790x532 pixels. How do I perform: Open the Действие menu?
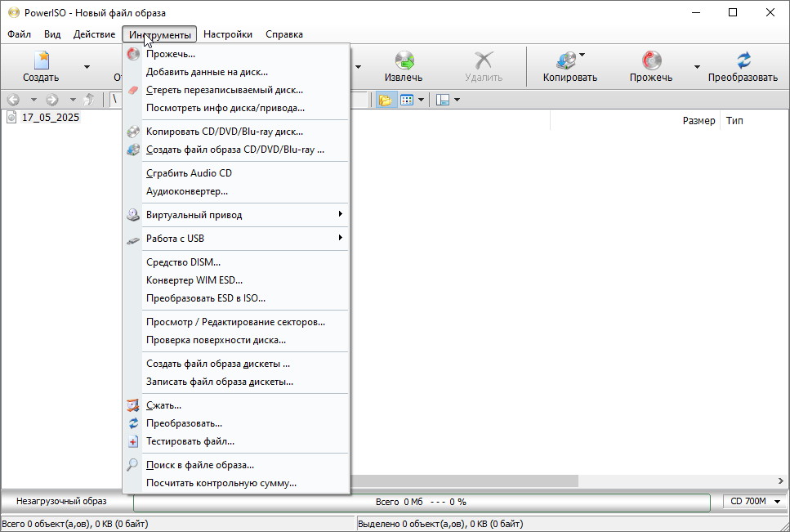(94, 34)
